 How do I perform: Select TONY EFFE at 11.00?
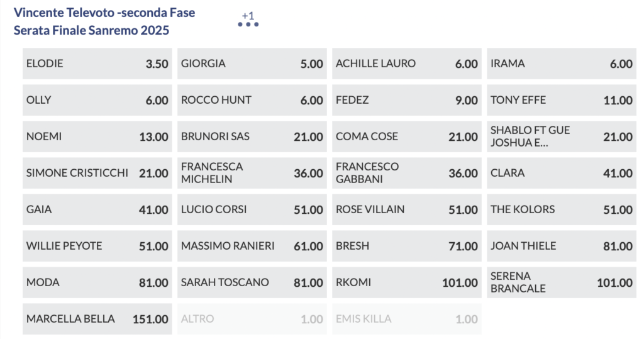[561, 100]
